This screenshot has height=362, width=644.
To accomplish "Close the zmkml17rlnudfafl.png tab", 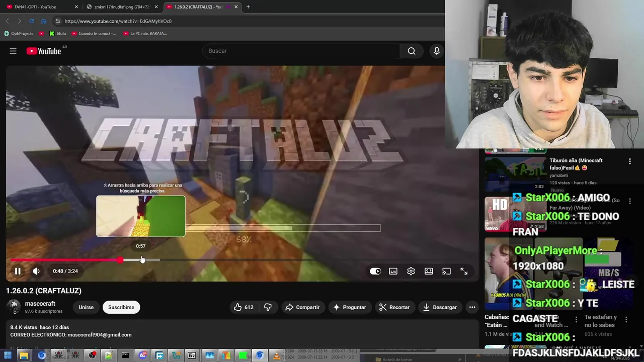I will coord(156,7).
